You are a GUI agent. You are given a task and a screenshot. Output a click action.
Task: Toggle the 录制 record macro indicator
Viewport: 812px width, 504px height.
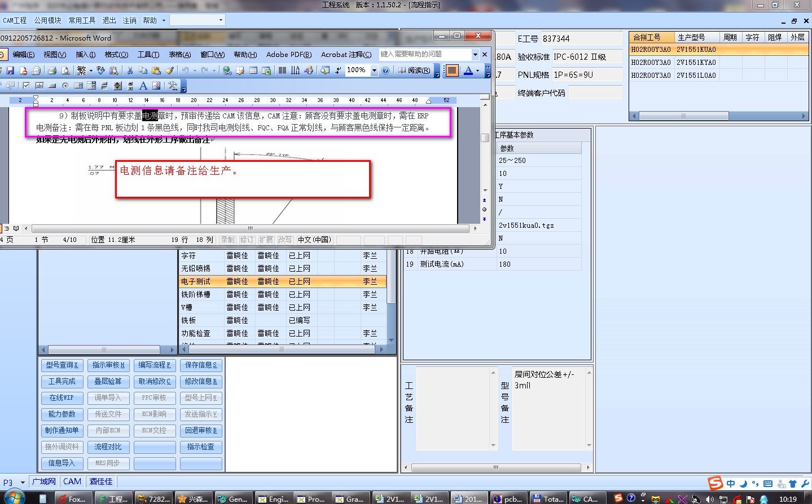click(227, 240)
